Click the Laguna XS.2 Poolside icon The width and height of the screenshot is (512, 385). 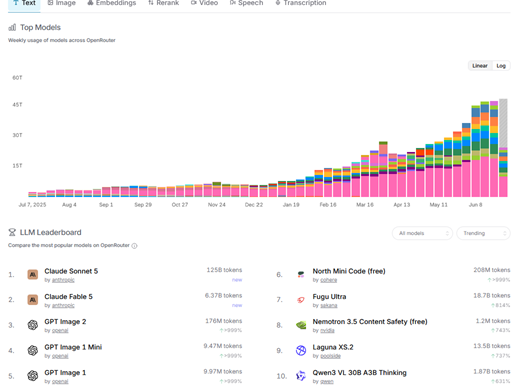pos(301,350)
